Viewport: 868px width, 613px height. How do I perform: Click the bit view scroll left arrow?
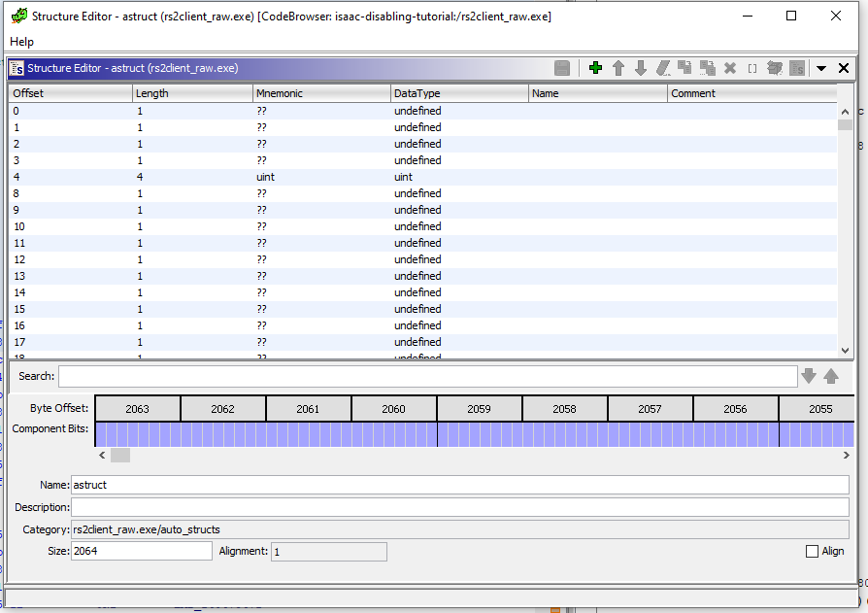click(102, 456)
